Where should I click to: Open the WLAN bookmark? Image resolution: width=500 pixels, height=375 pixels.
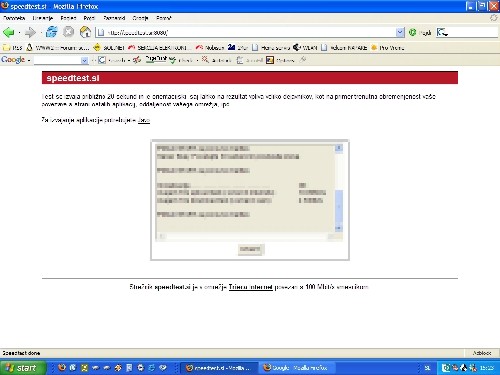tap(305, 48)
